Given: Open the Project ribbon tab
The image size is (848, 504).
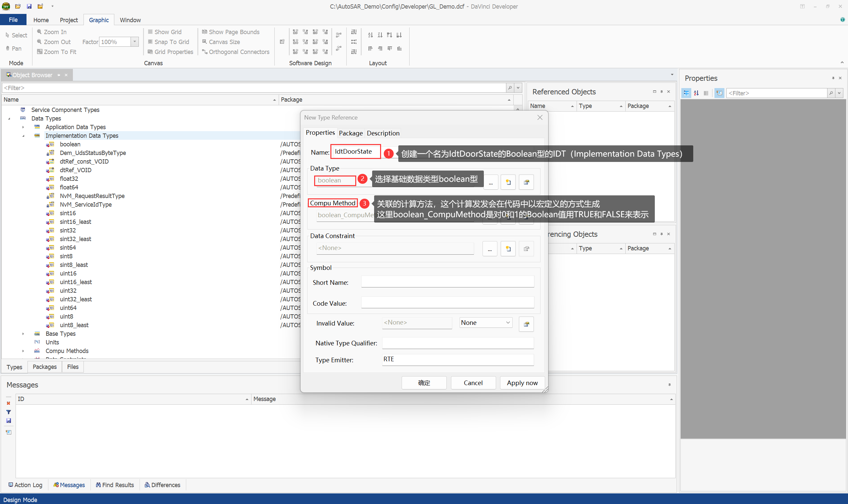Looking at the screenshot, I should (69, 20).
